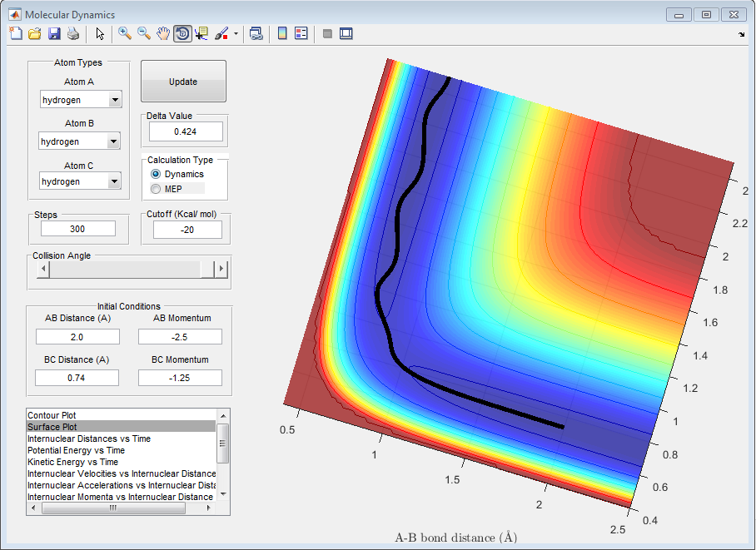Activate the Data Cursor tool
Viewport: 756px width, 550px height.
(x=201, y=34)
